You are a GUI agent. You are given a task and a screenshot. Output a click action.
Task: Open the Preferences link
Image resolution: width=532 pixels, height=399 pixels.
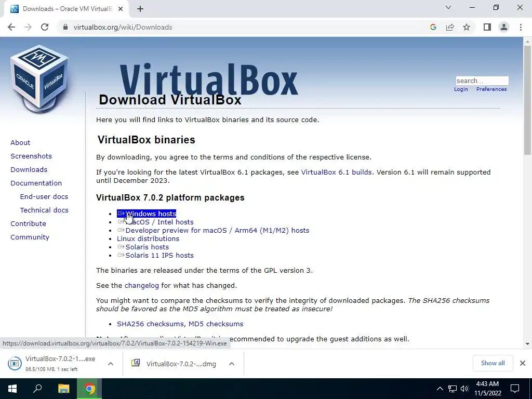(491, 89)
